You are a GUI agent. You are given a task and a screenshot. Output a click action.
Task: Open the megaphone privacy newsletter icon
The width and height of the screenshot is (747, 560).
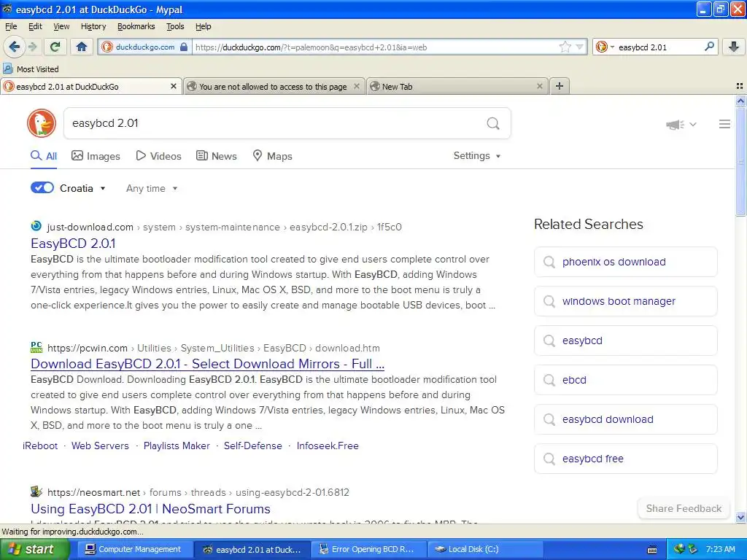[675, 125]
